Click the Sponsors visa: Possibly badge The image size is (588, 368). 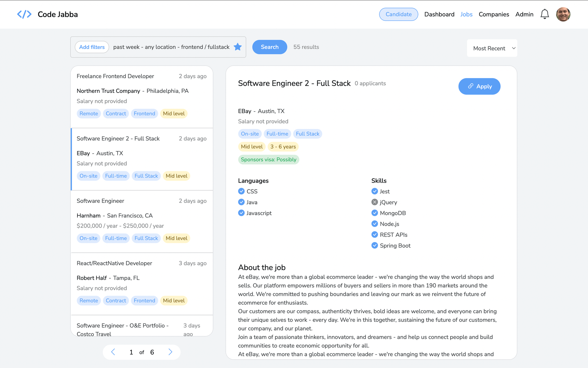tap(269, 160)
